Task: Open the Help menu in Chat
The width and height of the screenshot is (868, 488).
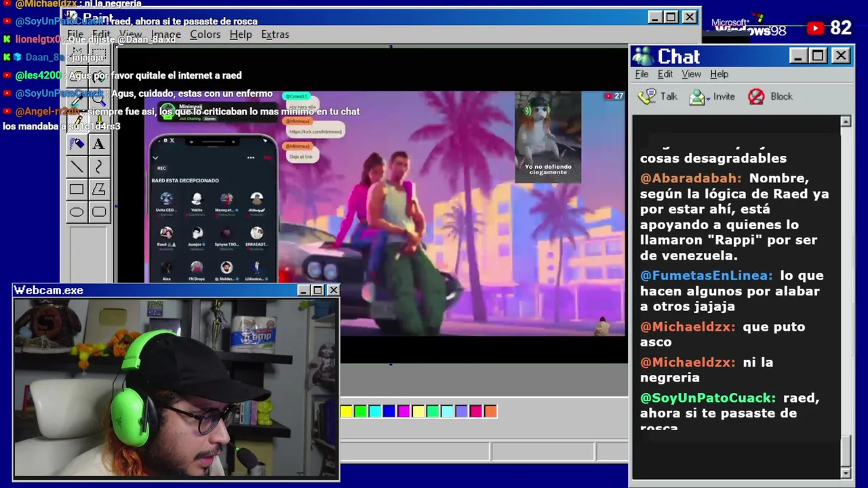Action: [719, 74]
